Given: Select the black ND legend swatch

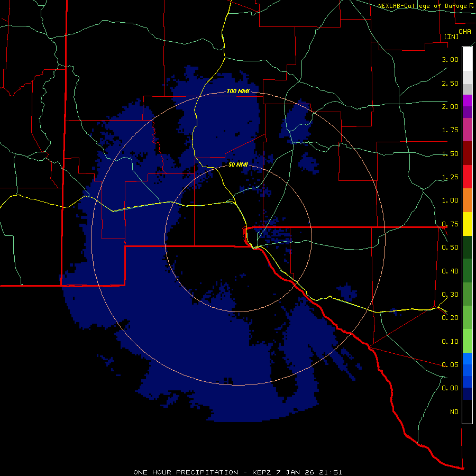Looking at the screenshot, I should 467,411.
